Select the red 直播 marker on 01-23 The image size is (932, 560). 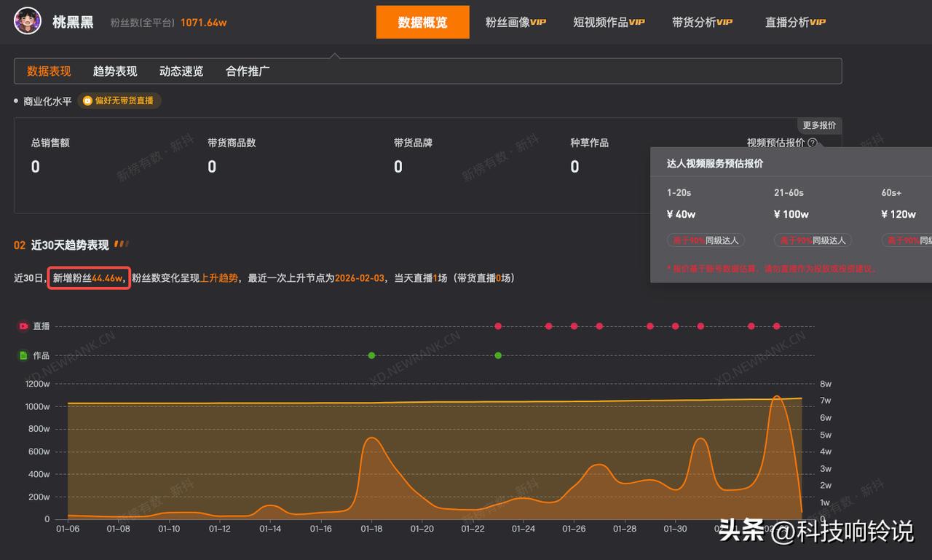point(498,326)
